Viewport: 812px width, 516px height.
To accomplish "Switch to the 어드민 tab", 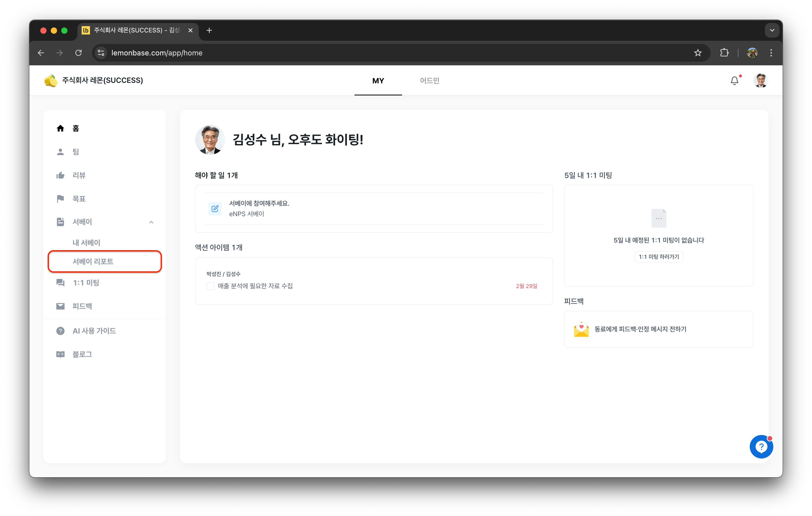I will coord(429,81).
